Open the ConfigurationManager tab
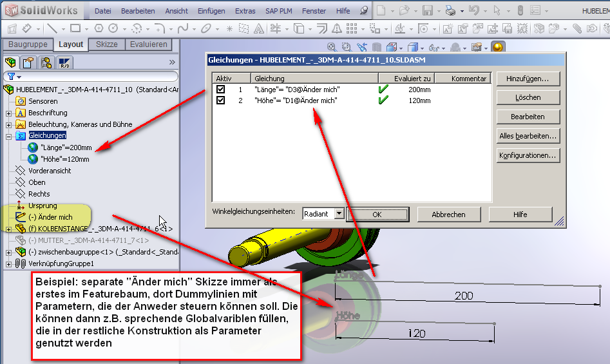This screenshot has width=610, height=364. [x=46, y=62]
